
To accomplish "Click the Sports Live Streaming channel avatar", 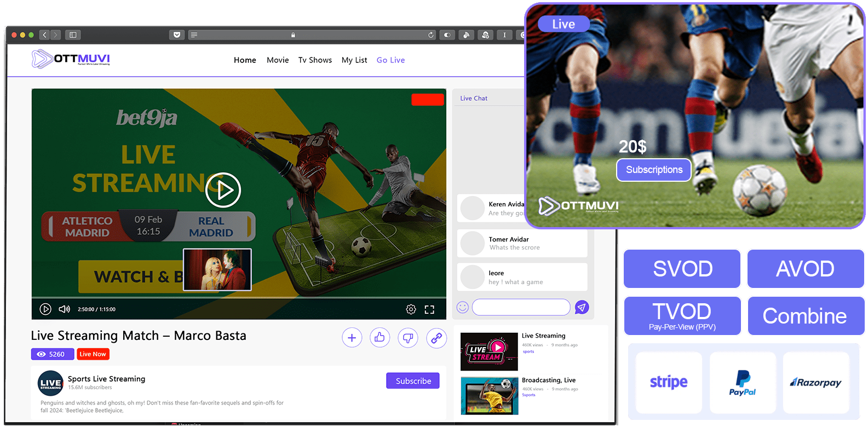I will coord(50,383).
